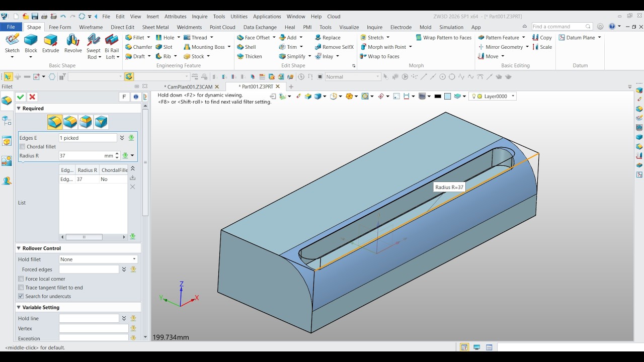This screenshot has width=644, height=362.
Task: Click the Radius R input field
Action: [x=86, y=156]
